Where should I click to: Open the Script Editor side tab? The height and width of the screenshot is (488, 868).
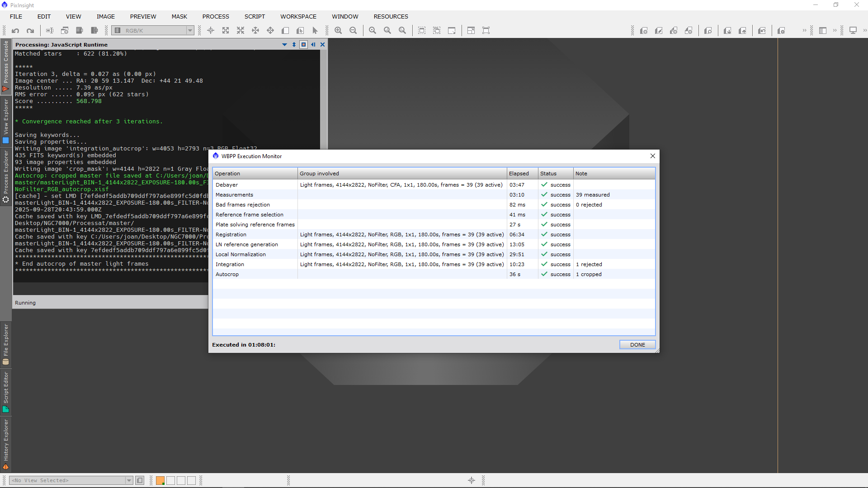tap(6, 391)
